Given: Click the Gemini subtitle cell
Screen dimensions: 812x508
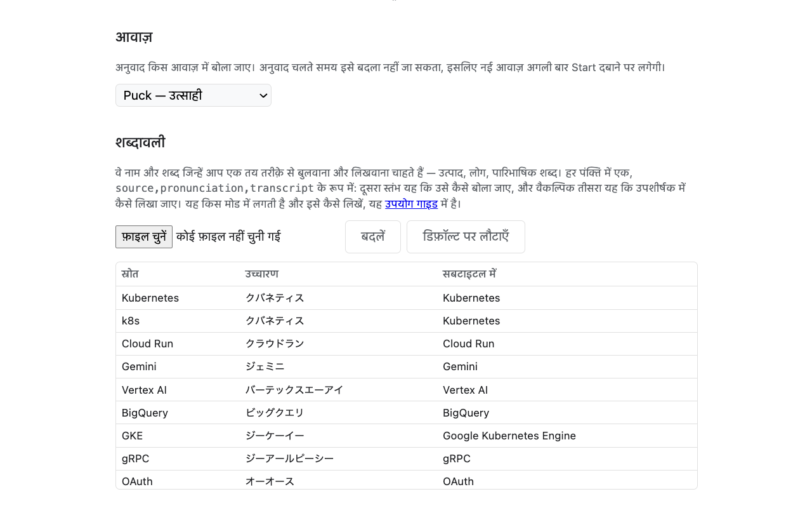Looking at the screenshot, I should click(x=567, y=366).
